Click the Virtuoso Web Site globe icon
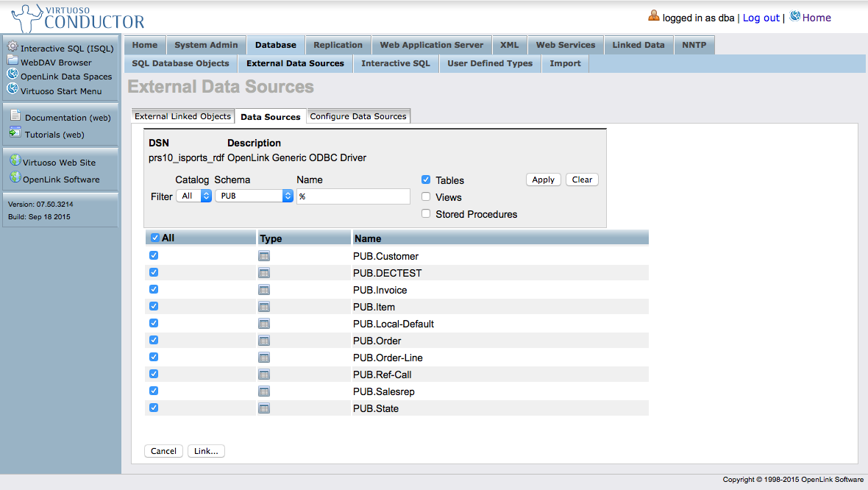 (x=15, y=161)
